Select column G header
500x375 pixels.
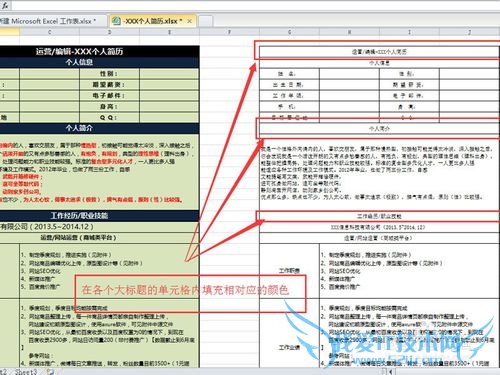(289, 32)
